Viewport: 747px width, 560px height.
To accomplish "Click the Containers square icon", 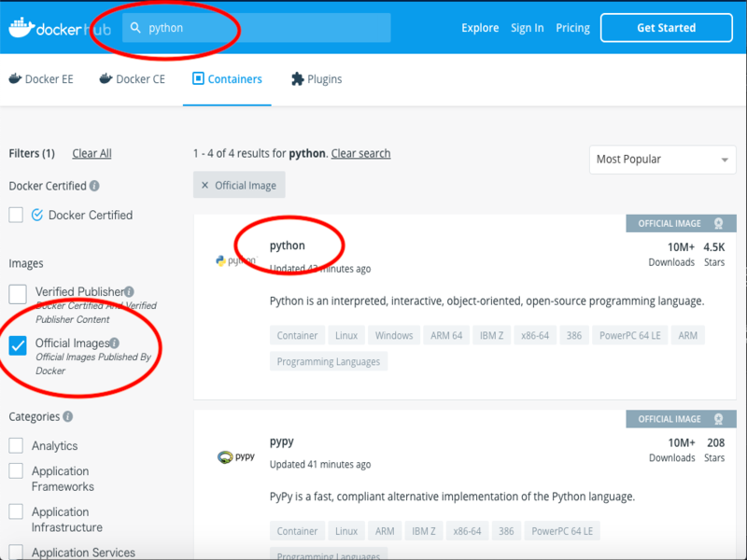I will (198, 78).
